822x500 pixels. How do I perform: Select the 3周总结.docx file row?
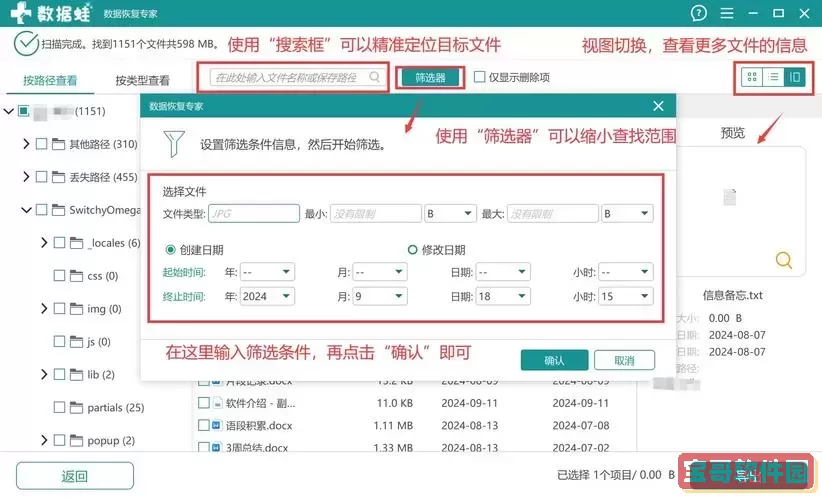[414, 447]
